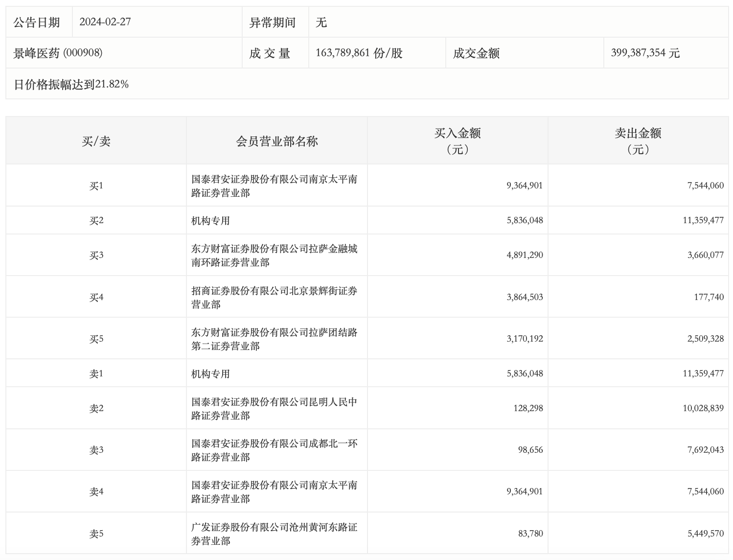
Task: Click the 买入金额 (元) column header
Action: (457, 141)
